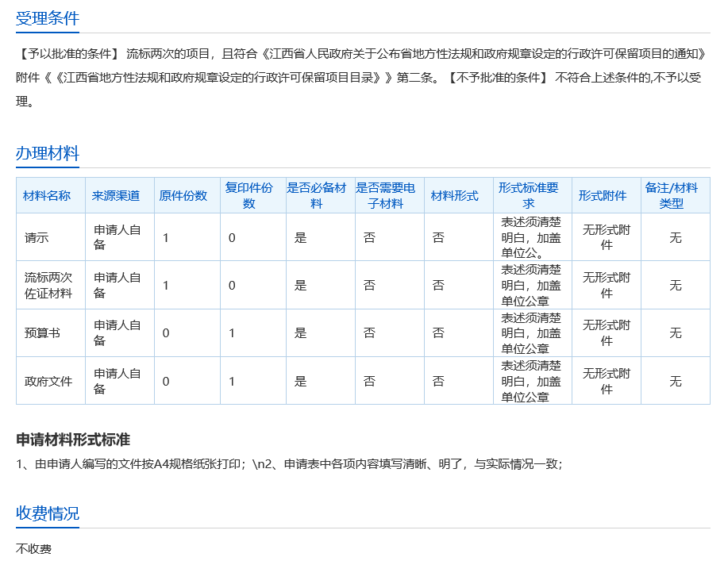Click the 政府文件 material name cell

click(48, 381)
